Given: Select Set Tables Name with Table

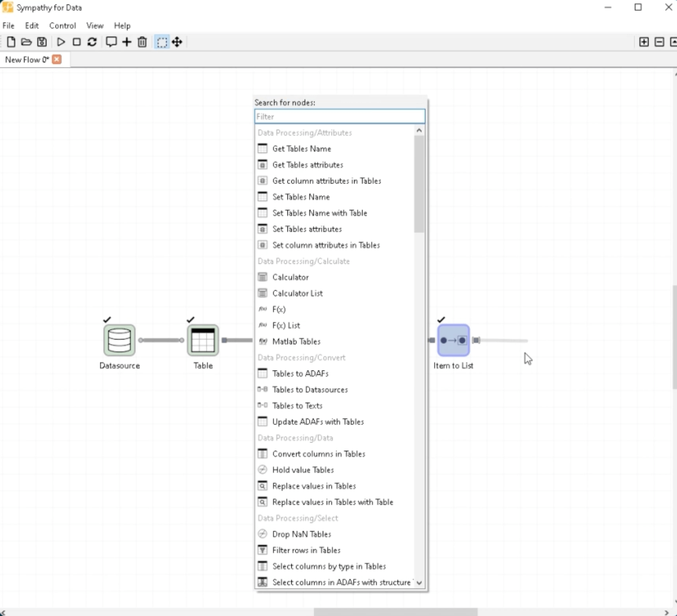Looking at the screenshot, I should 335,213.
